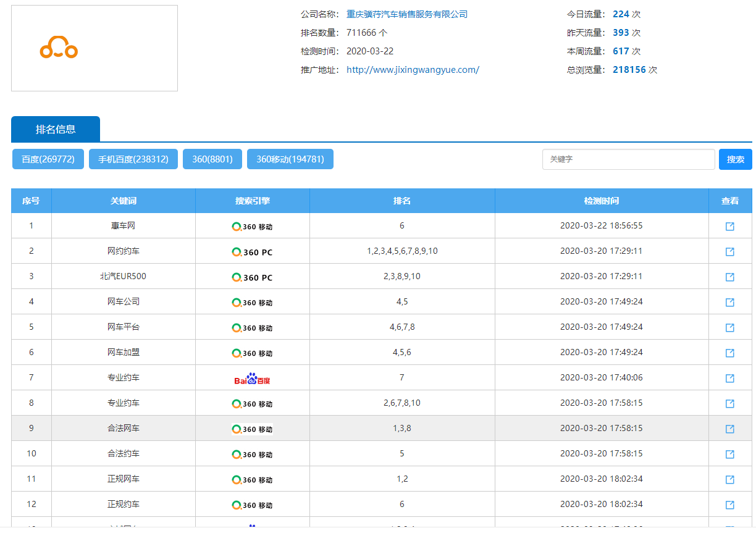756x541 pixels.
Task: Open the view icon for 正规约车 row
Action: (x=730, y=504)
